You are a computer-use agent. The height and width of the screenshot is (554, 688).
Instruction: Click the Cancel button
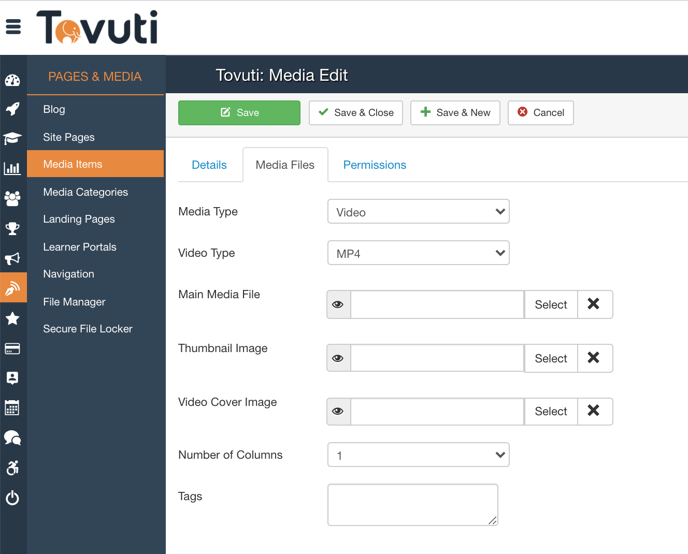[541, 113]
